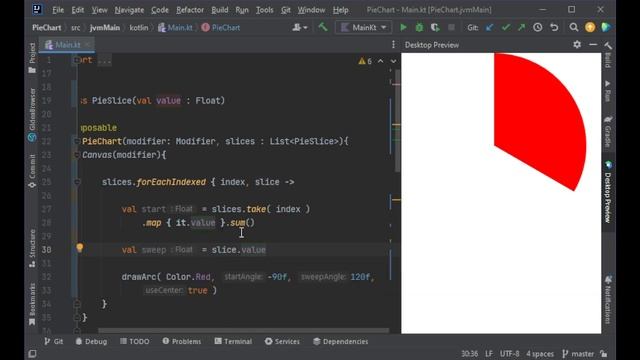Collapse the Canvas block fold at line 23

point(77,155)
